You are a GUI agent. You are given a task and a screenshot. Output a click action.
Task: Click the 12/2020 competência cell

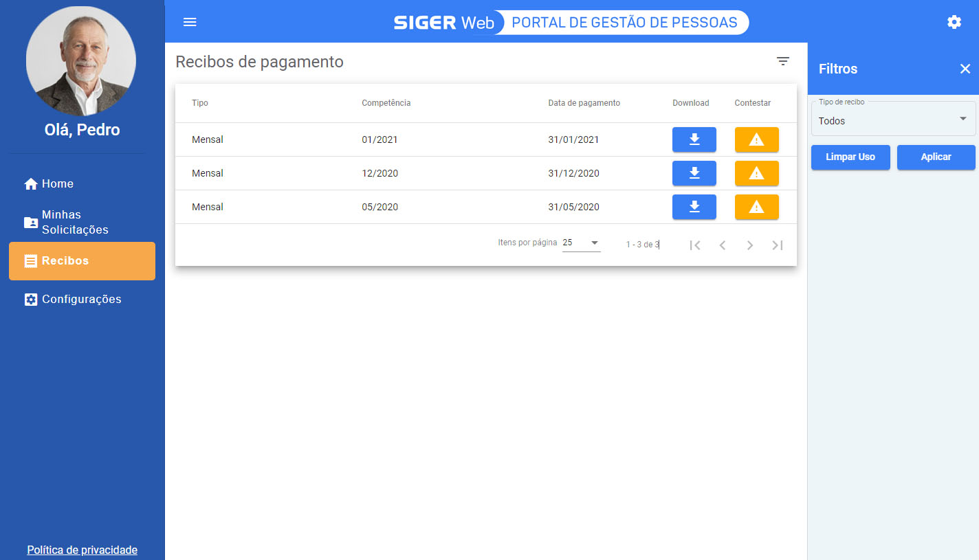380,173
